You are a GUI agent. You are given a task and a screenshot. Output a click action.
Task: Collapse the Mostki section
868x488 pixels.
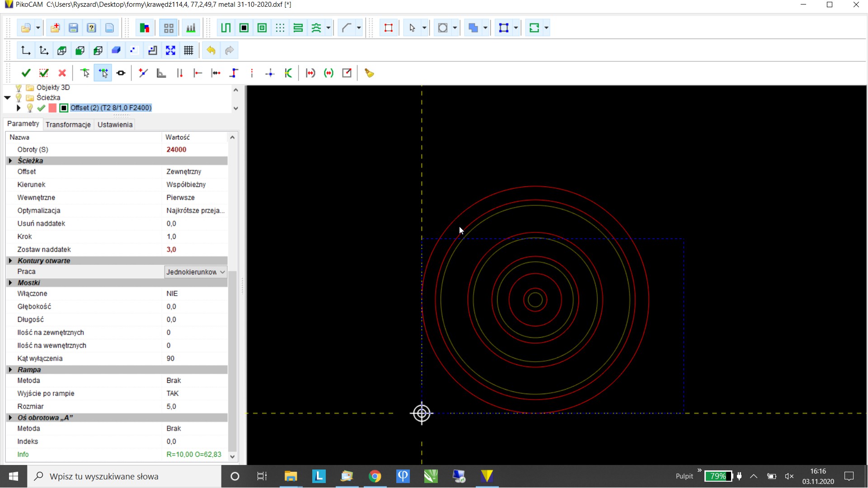pos(10,283)
